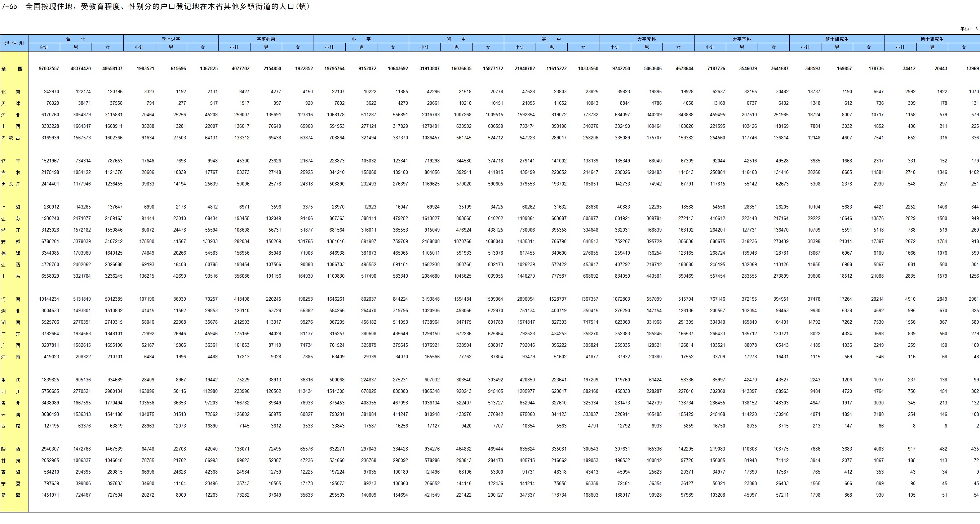Select the 博士研究生 column group header
Screen dimensions: 980x524
click(932, 39)
